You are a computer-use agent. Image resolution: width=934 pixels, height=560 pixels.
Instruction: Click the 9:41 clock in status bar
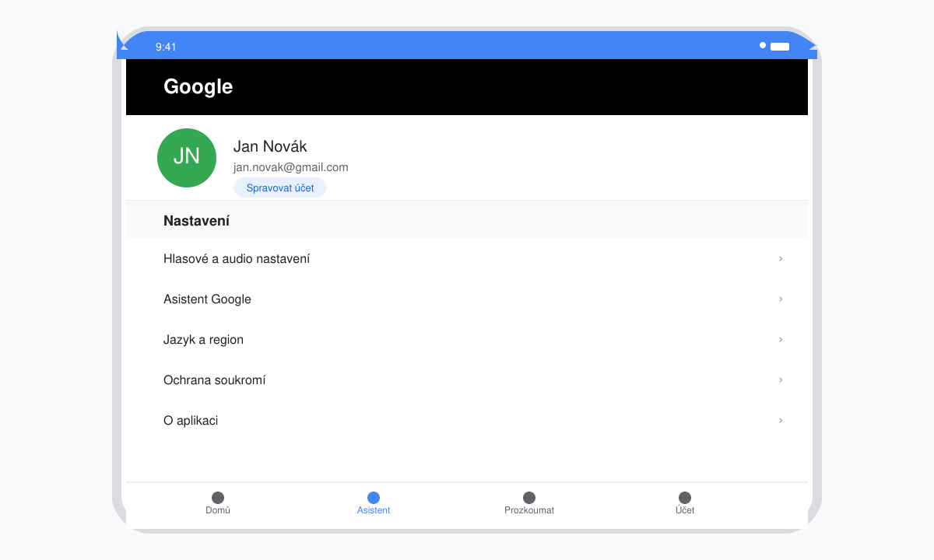click(166, 47)
